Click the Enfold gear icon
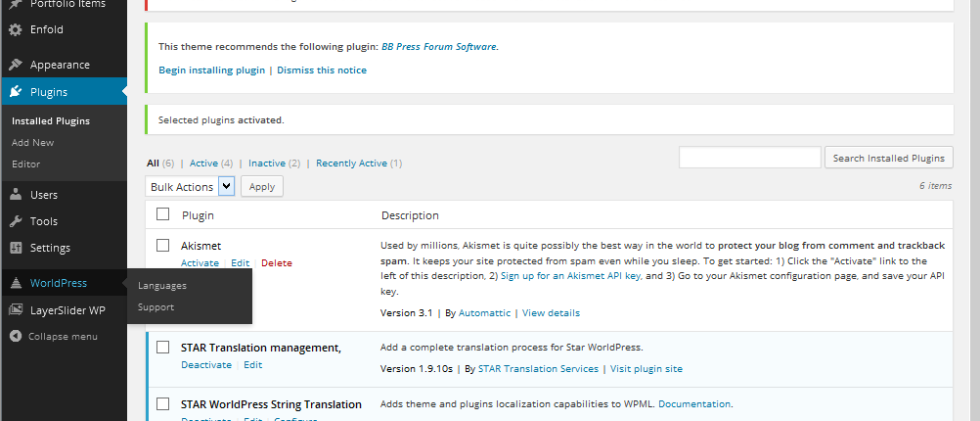Screen dimensions: 980x421 (x=16, y=29)
